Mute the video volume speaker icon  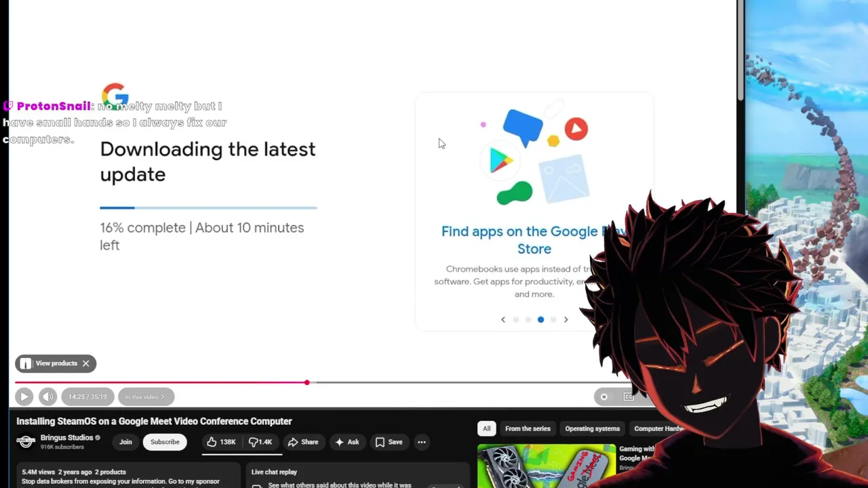pos(47,396)
